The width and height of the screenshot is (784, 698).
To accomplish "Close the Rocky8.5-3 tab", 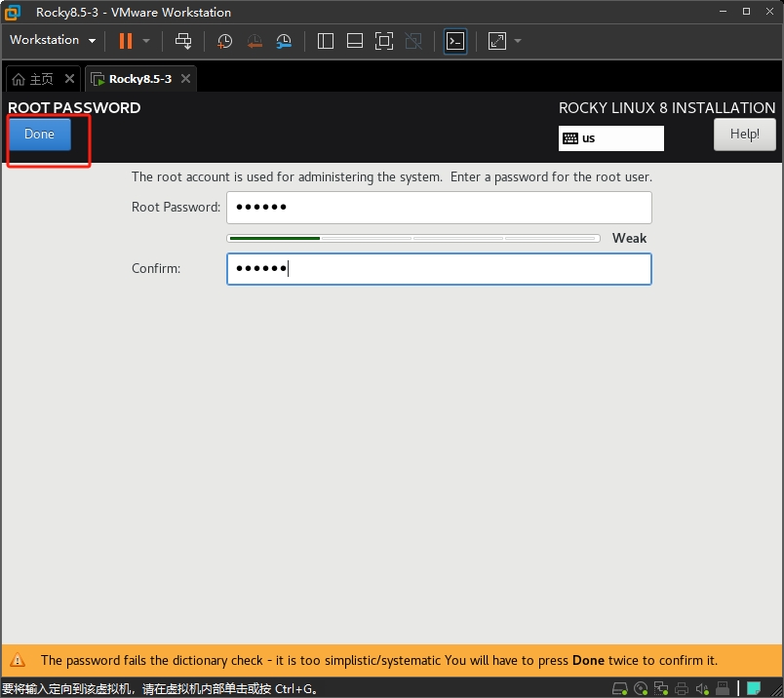I will tap(185, 79).
